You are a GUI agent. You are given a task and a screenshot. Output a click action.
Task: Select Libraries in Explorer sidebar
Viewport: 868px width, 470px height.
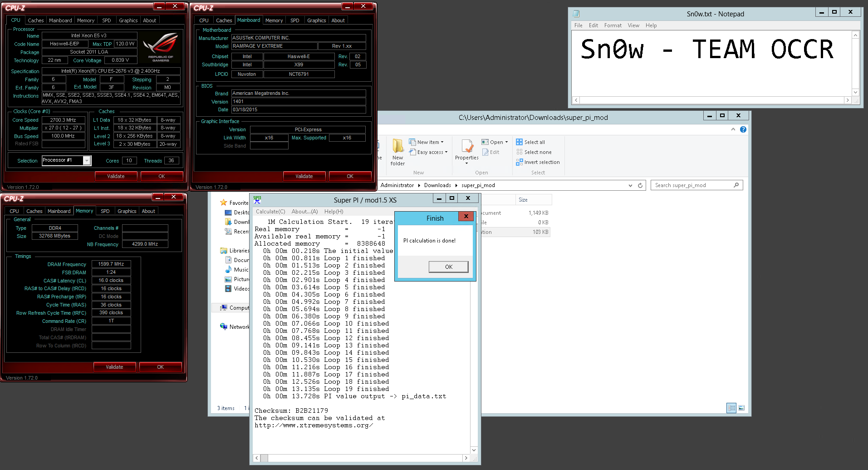pyautogui.click(x=235, y=251)
